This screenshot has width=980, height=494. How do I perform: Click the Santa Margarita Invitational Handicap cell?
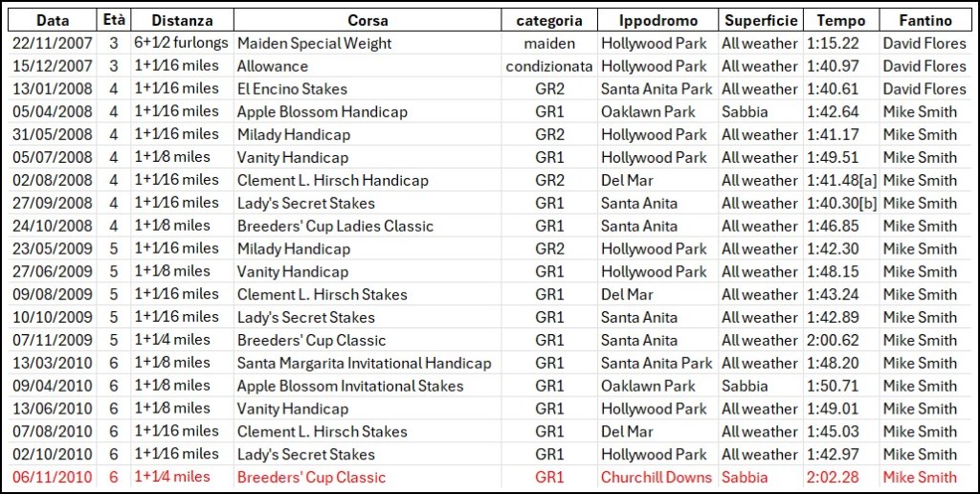tap(365, 363)
